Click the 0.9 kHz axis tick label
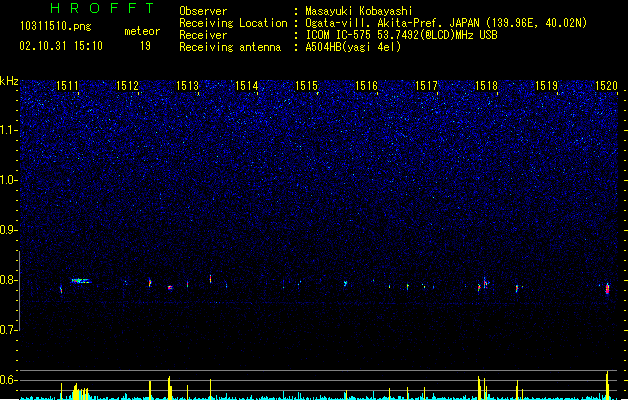This screenshot has width=629, height=400. (8, 230)
